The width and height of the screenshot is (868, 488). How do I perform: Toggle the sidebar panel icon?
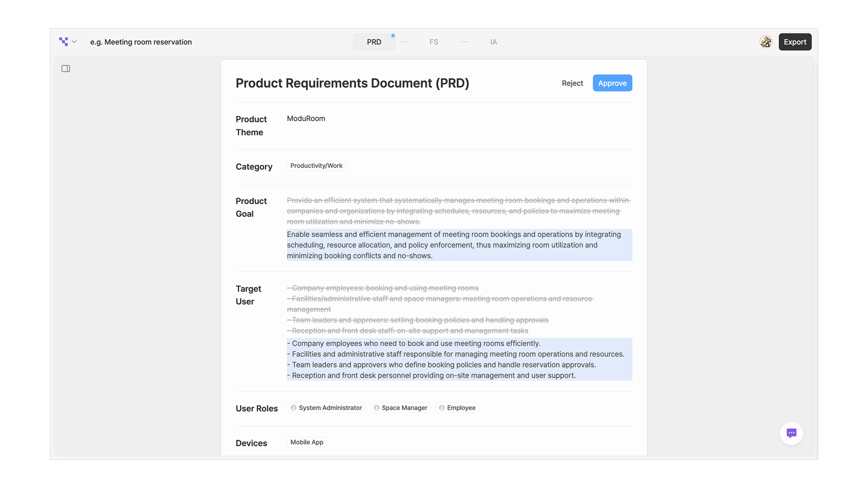[x=66, y=69]
